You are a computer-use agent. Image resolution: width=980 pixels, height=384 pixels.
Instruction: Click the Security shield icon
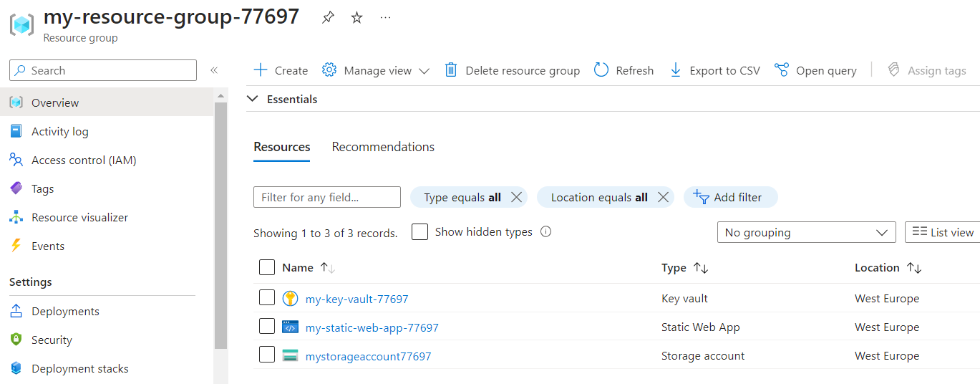[x=16, y=340]
